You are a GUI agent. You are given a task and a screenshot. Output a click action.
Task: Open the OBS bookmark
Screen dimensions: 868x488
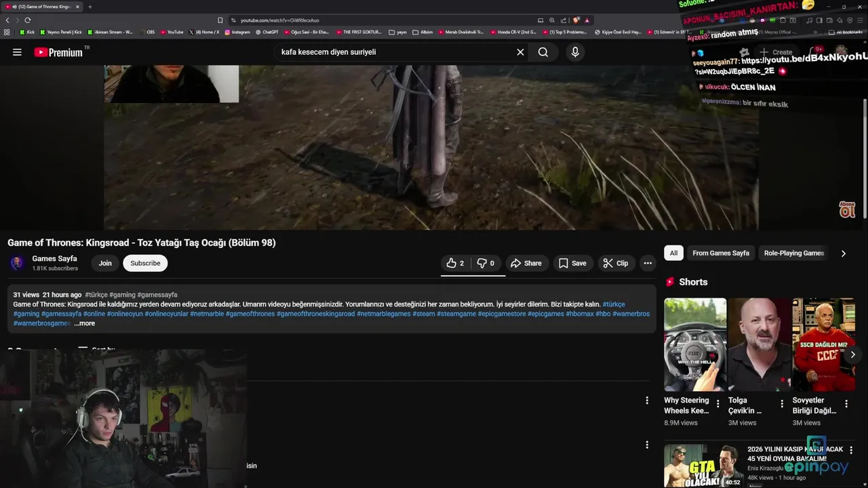(146, 32)
